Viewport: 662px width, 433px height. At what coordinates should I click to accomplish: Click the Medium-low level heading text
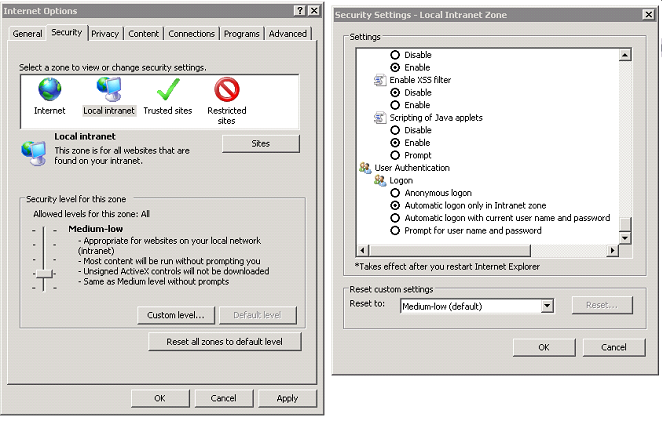[96, 229]
